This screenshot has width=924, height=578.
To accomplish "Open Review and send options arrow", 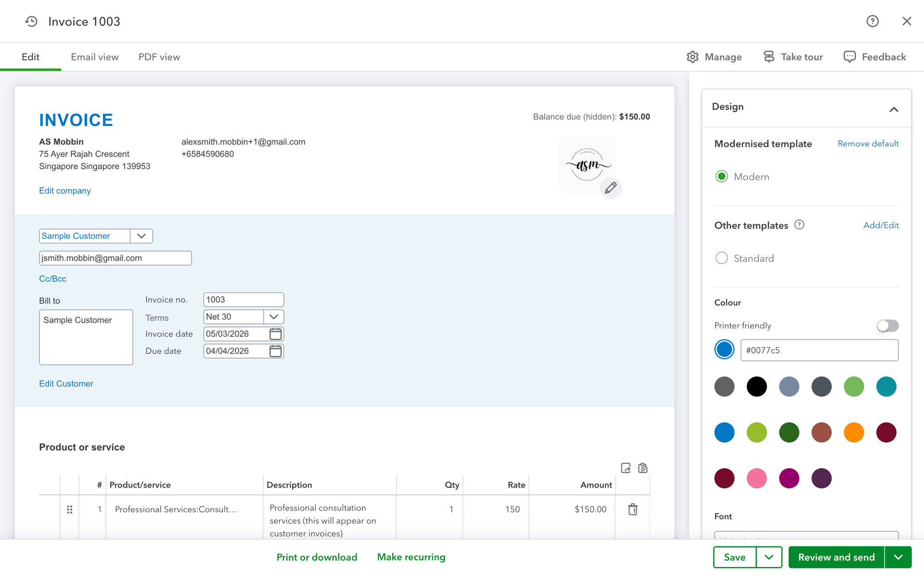I will [x=898, y=557].
